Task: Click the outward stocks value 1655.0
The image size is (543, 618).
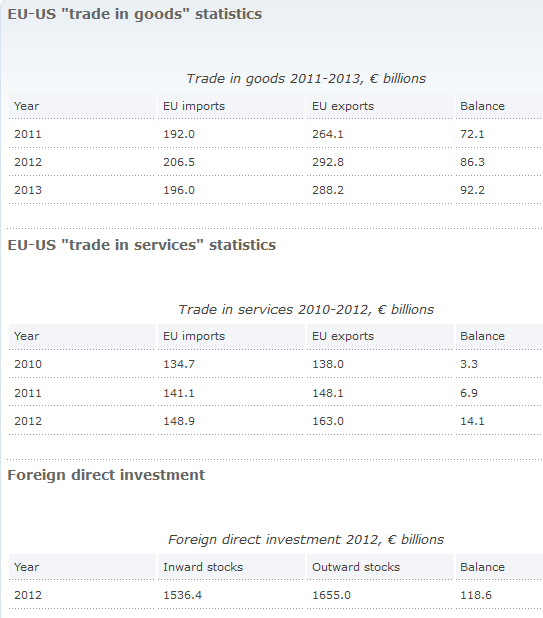Action: coord(331,595)
